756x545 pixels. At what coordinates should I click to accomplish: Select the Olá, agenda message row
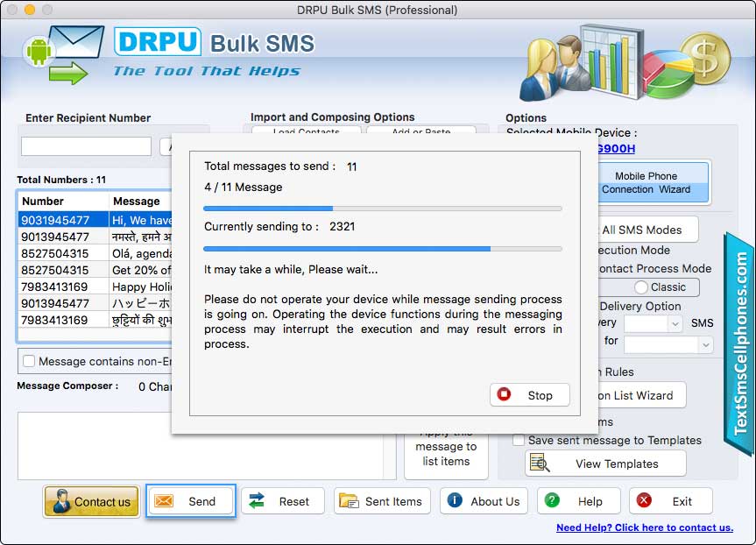(95, 253)
